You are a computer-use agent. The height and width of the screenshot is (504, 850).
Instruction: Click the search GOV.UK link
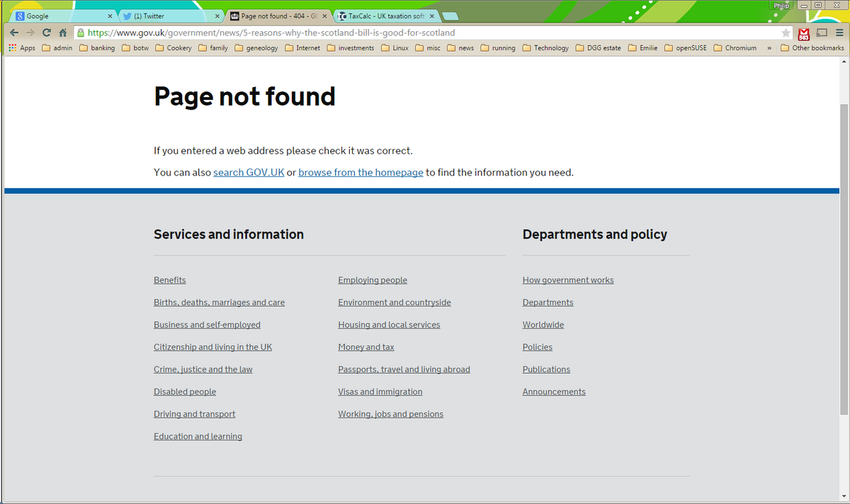[x=248, y=172]
